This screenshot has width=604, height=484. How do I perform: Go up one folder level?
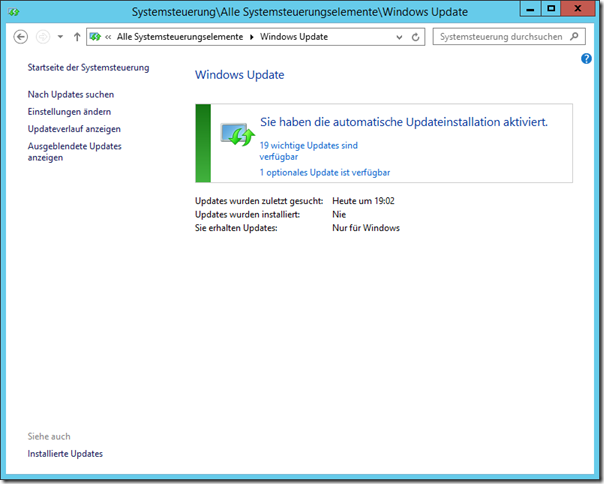[x=77, y=37]
